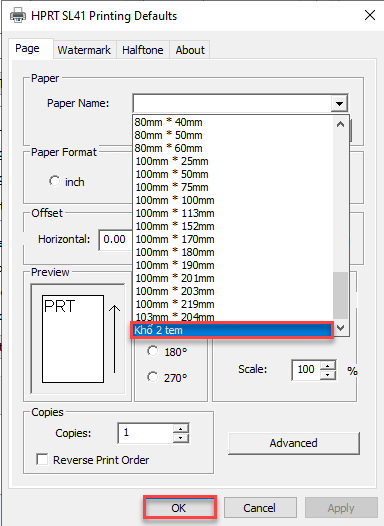Viewport: 384px width, 526px height.
Task: Collapse the Paper Name dropdown arrow
Action: tap(339, 103)
